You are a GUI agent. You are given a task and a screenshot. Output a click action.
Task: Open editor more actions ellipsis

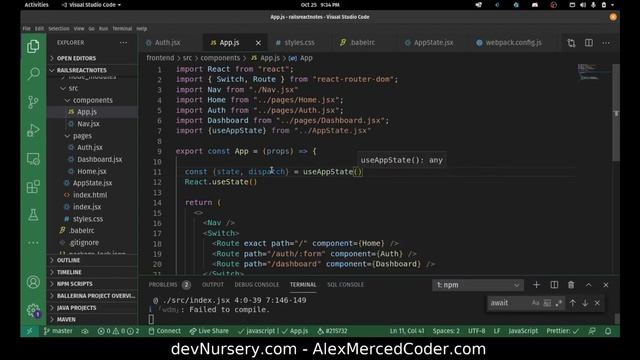tap(606, 43)
